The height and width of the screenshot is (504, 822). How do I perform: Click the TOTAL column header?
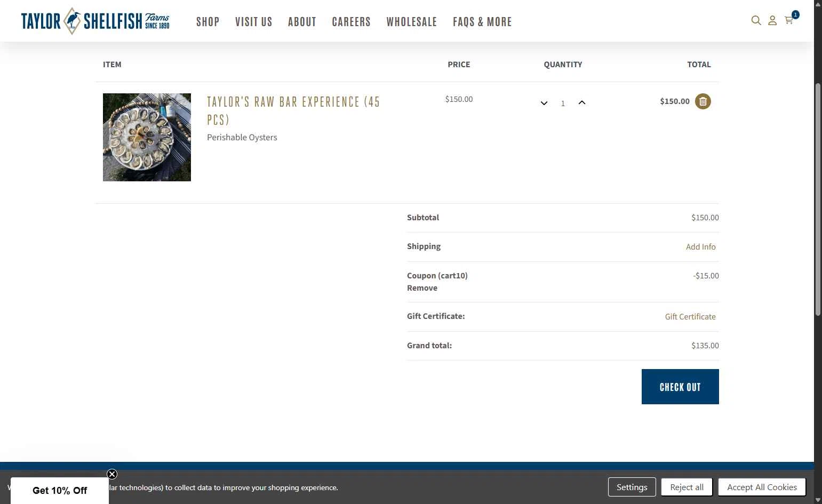coord(699,65)
